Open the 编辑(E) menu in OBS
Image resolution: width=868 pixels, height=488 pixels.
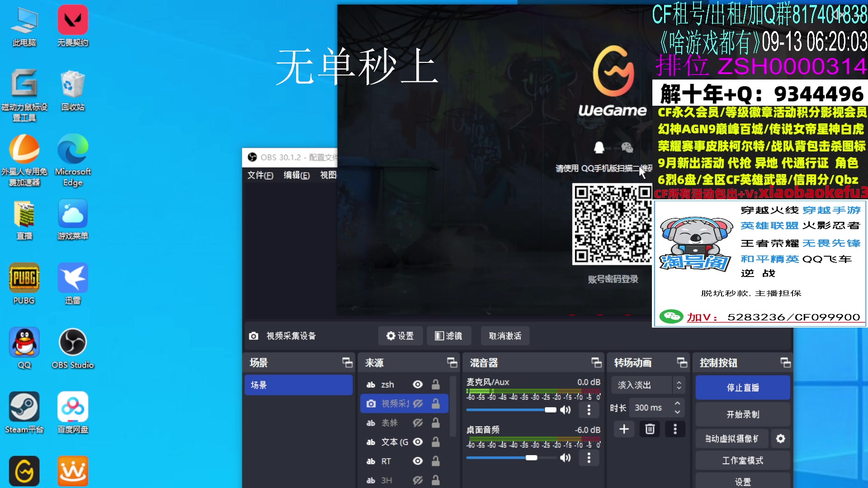297,175
